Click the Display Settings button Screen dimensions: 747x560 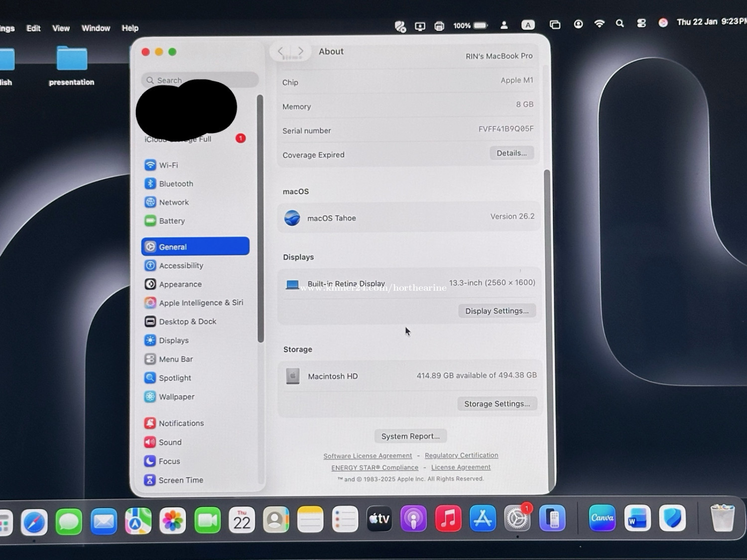(497, 311)
